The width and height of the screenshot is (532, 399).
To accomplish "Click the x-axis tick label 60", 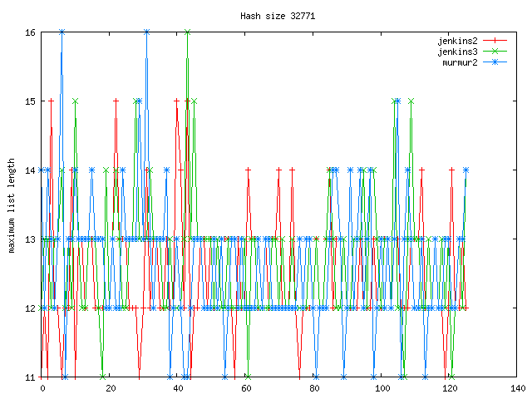I will [x=247, y=388].
